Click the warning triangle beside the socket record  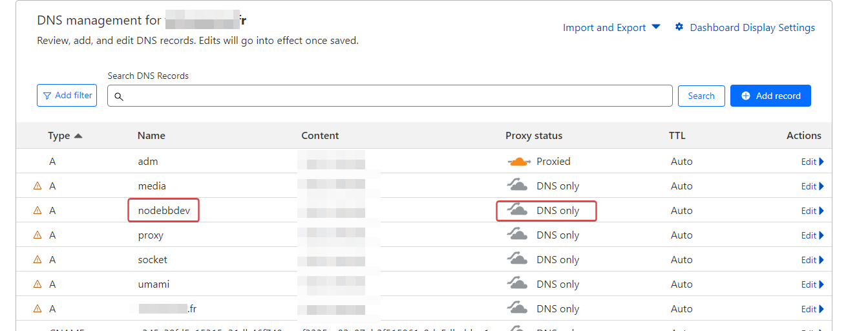tap(37, 260)
